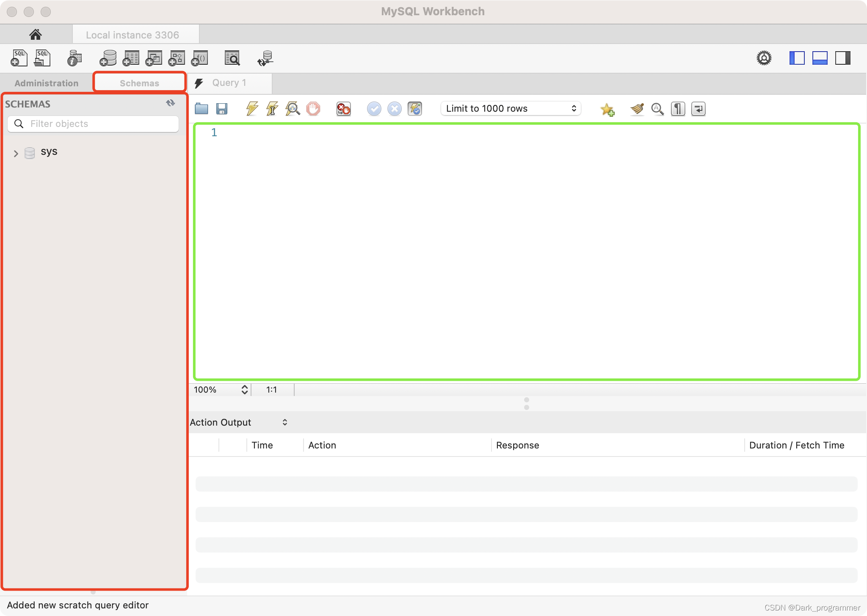Toggle the secondary sidebar panel view

(841, 58)
